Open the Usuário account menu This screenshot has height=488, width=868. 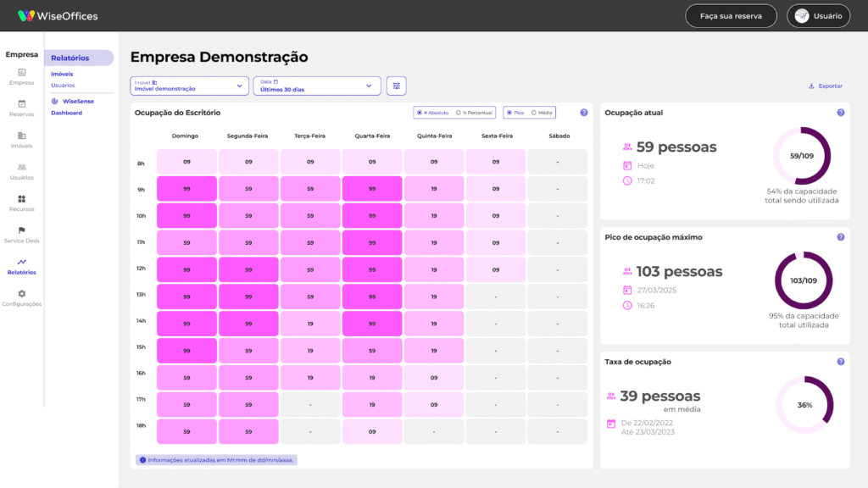point(818,15)
